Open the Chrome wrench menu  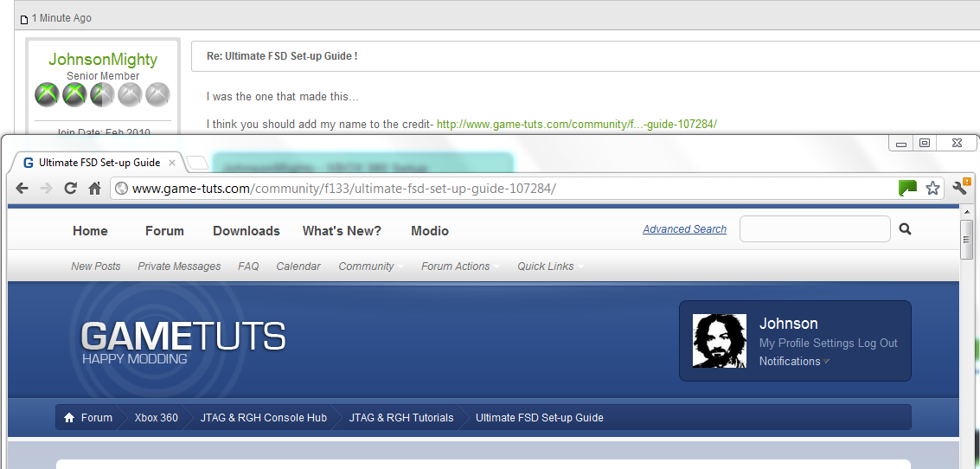click(961, 186)
